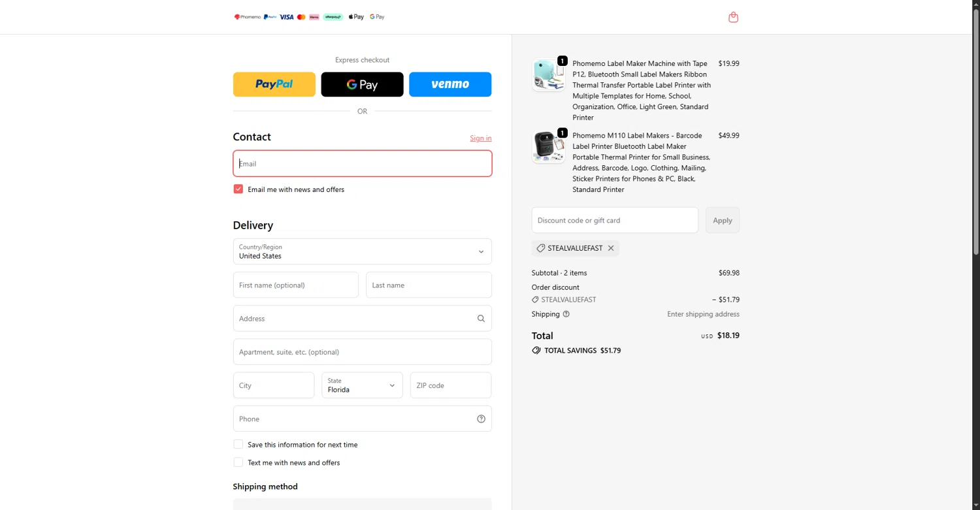Click the Phomemo logo in header
This screenshot has height=510, width=980.
247,17
